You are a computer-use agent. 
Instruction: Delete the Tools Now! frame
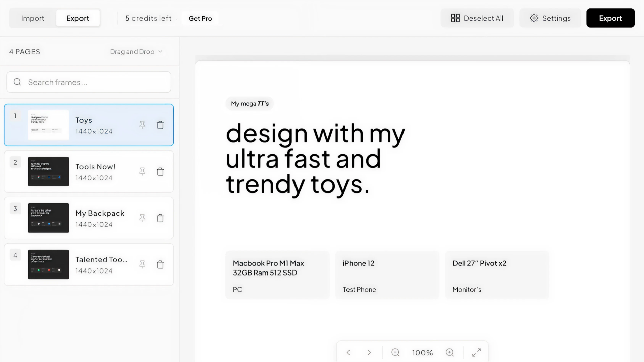tap(160, 172)
